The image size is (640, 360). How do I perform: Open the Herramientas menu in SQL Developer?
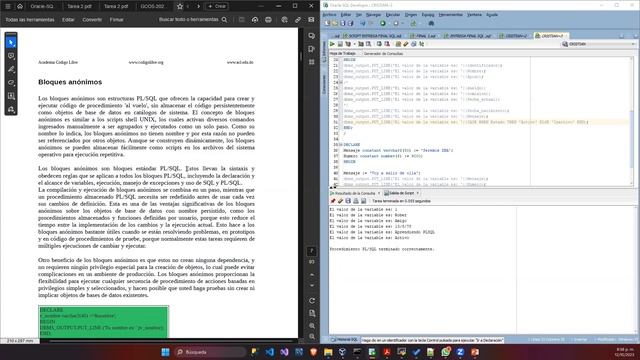(x=451, y=15)
